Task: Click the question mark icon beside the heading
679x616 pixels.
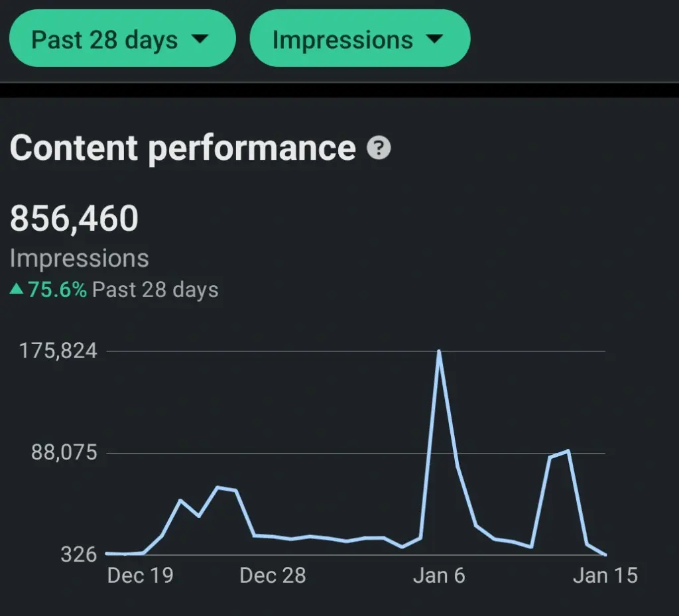Action: click(378, 149)
